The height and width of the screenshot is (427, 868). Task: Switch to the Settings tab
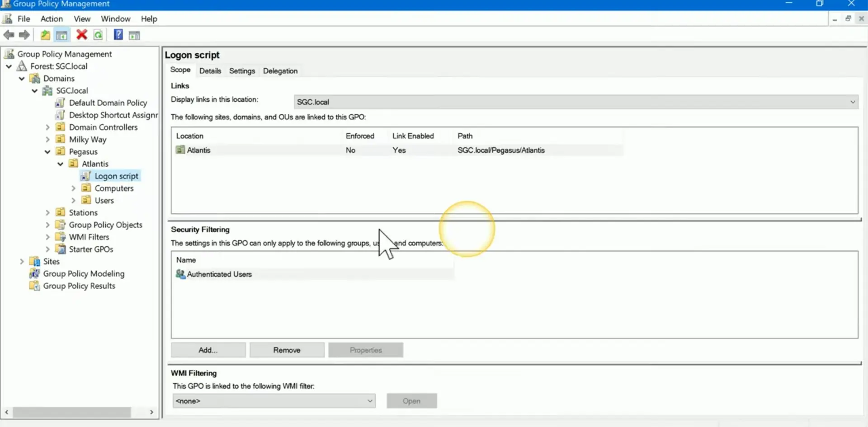tap(242, 71)
